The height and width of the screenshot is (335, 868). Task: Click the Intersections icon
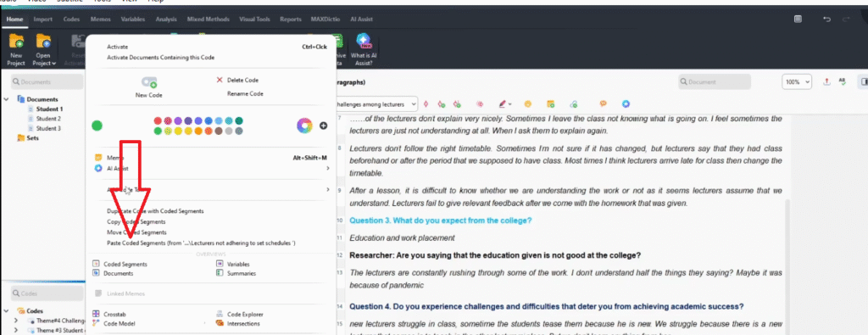pos(220,323)
